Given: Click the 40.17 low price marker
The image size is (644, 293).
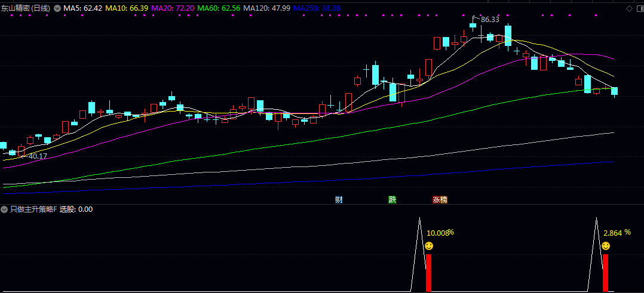Looking at the screenshot, I should click(38, 156).
